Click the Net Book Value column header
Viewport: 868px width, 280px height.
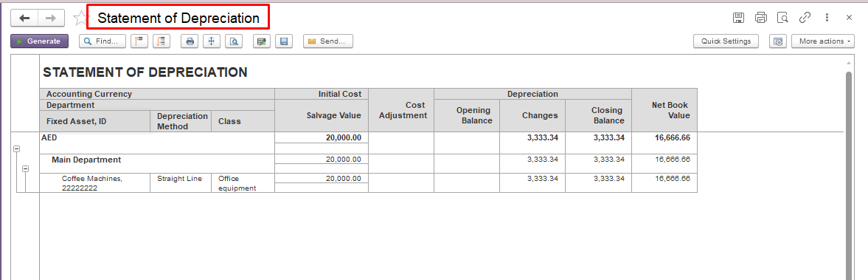coord(664,110)
